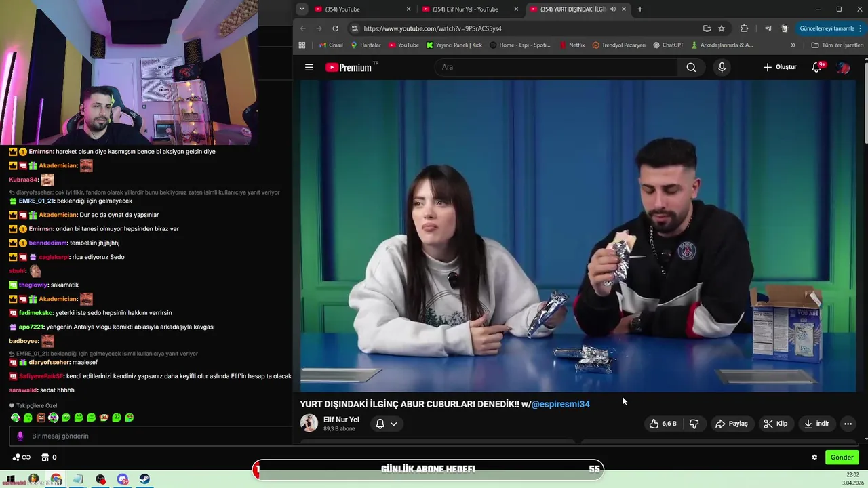The height and width of the screenshot is (488, 868).
Task: Click the Oluştur create button
Action: (780, 67)
